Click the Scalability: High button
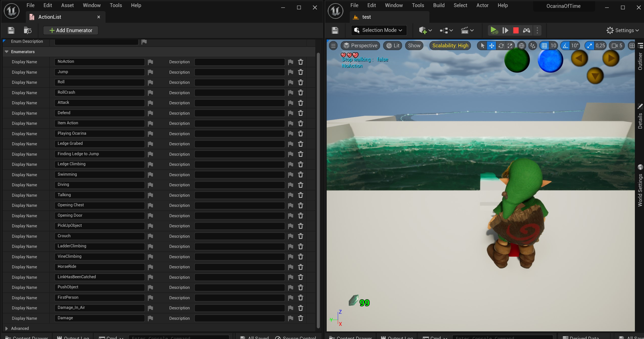This screenshot has height=339, width=644. click(x=450, y=46)
